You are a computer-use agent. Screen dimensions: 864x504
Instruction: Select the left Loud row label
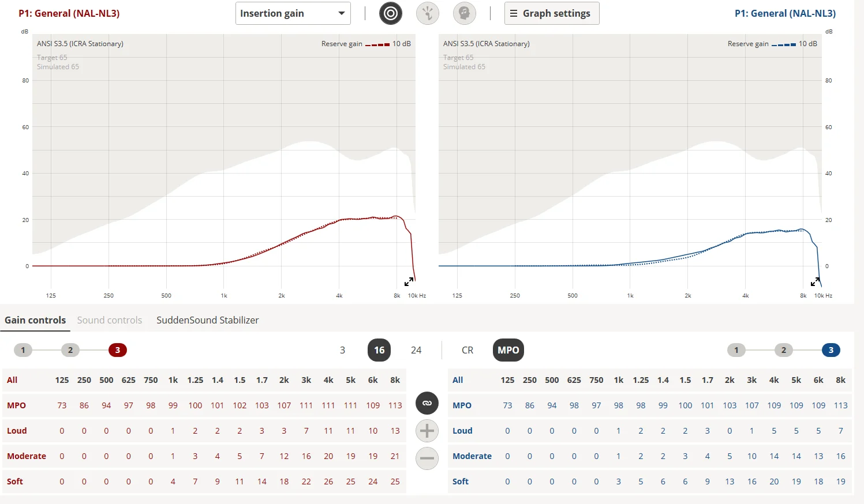(17, 431)
